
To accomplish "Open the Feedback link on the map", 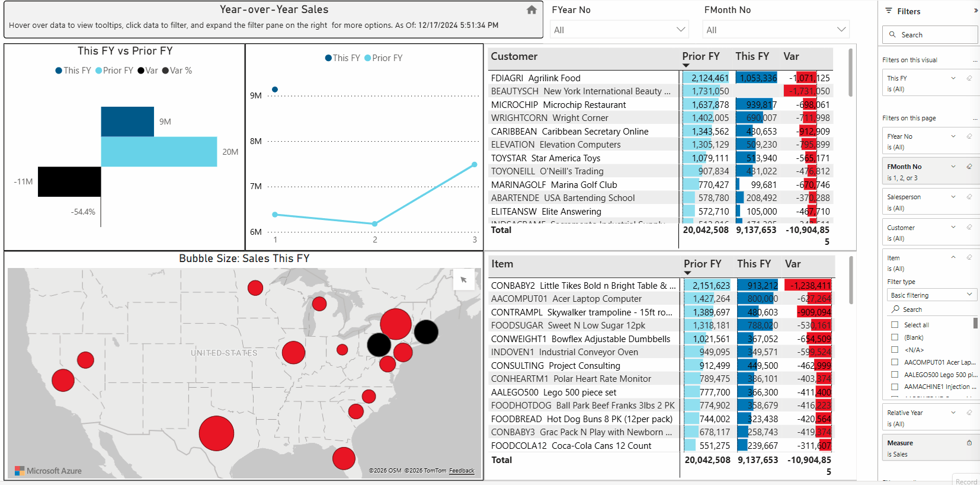I will [462, 471].
